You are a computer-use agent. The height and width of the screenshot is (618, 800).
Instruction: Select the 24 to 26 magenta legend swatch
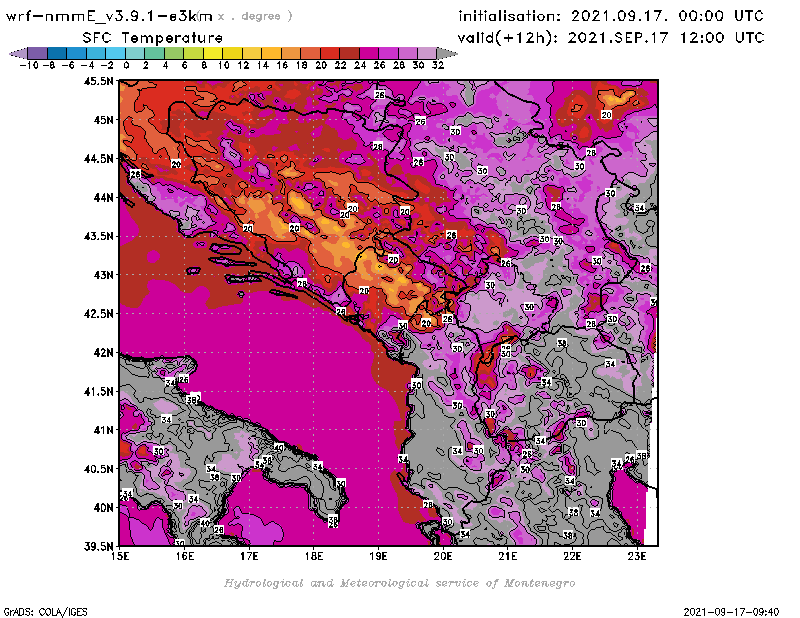tap(369, 53)
